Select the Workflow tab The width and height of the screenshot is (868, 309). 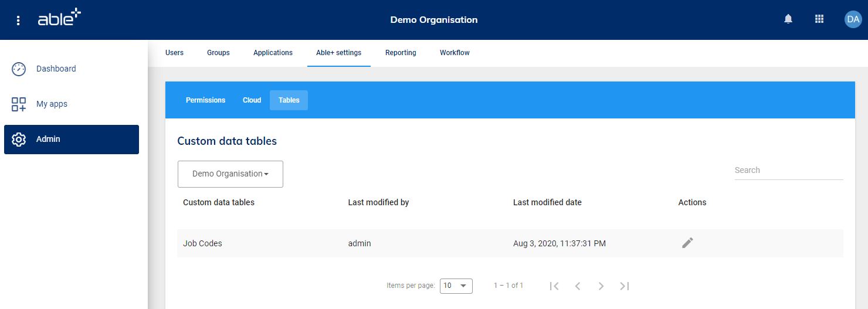tap(455, 53)
